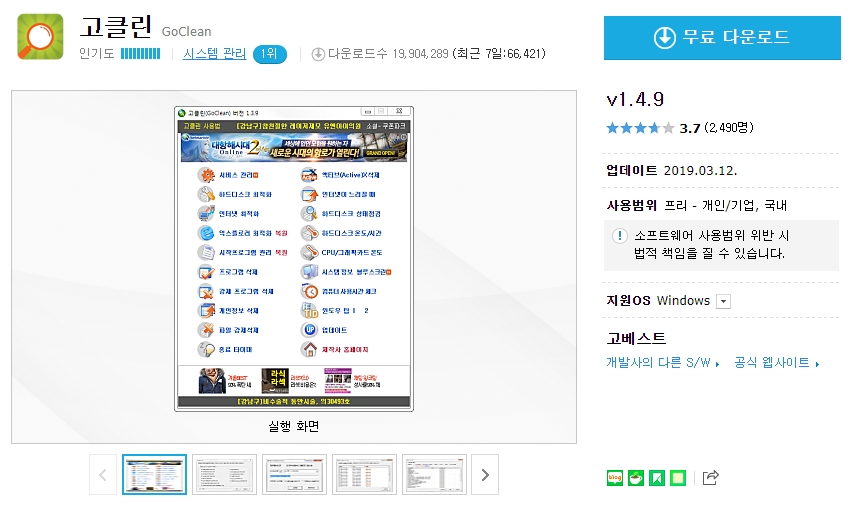
Task: Click 프로그램 삭제 checkmark icon in preview
Action: [206, 272]
